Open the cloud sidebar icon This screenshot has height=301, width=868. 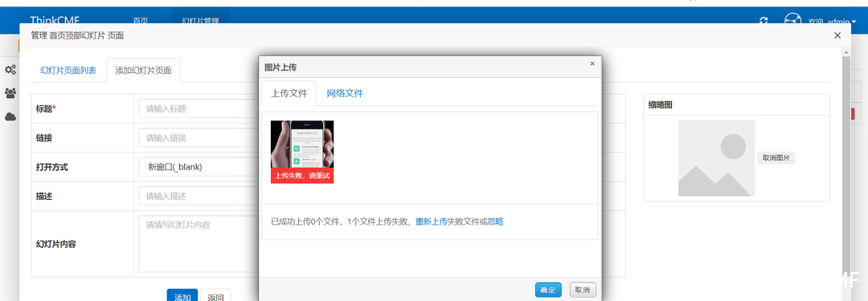pos(10,116)
